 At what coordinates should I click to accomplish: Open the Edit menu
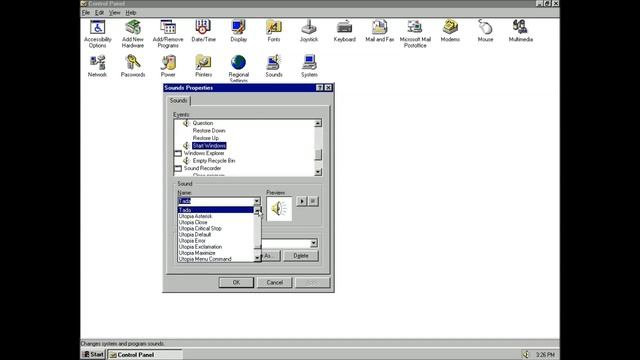(99, 13)
